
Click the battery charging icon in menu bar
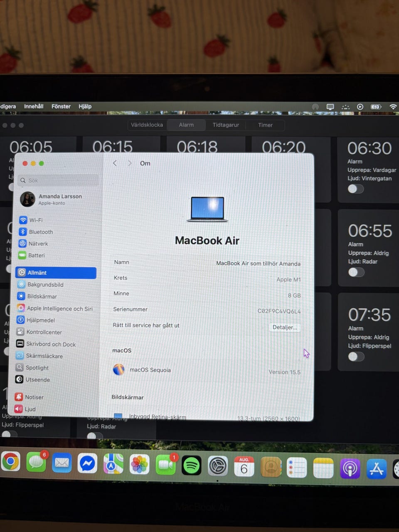tap(376, 107)
